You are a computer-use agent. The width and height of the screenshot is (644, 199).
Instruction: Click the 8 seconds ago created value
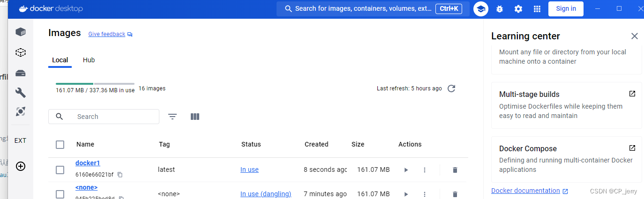(325, 170)
